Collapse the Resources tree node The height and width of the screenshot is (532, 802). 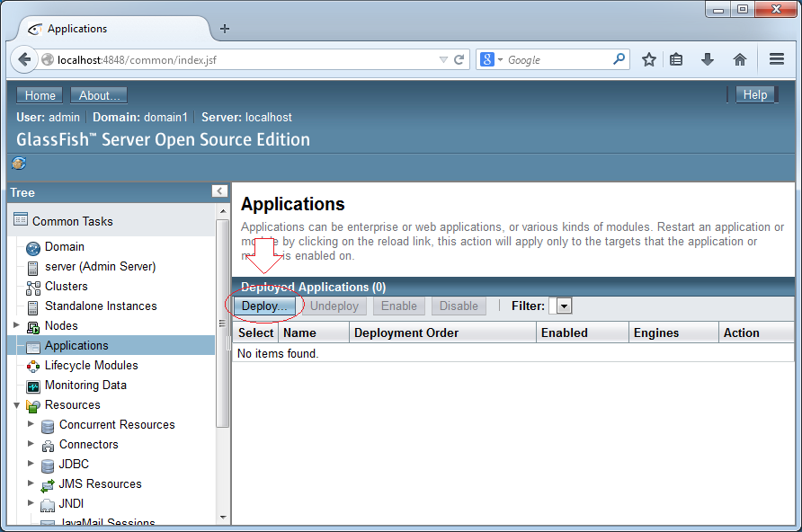click(x=16, y=405)
